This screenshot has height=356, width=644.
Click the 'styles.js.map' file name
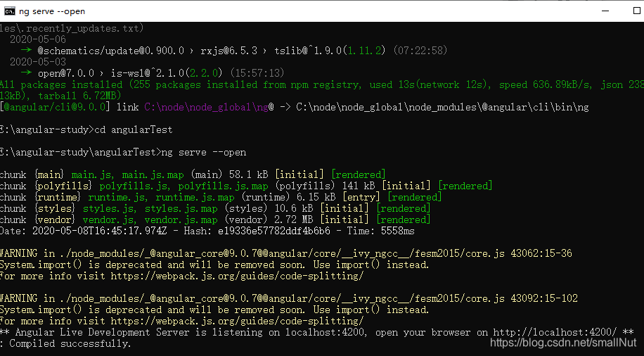pos(181,208)
